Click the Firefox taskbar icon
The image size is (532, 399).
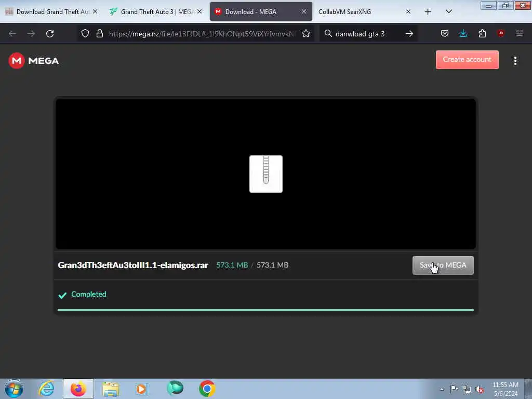[x=78, y=389]
